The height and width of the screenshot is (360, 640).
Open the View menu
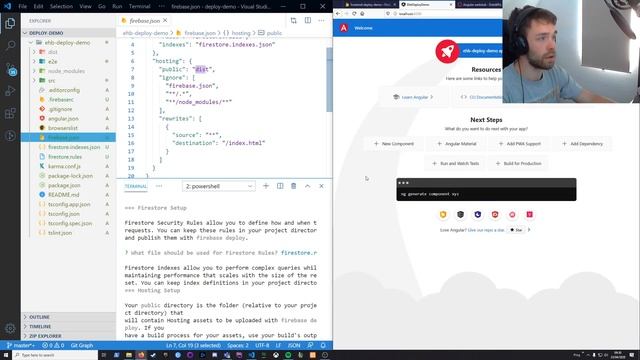coord(85,7)
